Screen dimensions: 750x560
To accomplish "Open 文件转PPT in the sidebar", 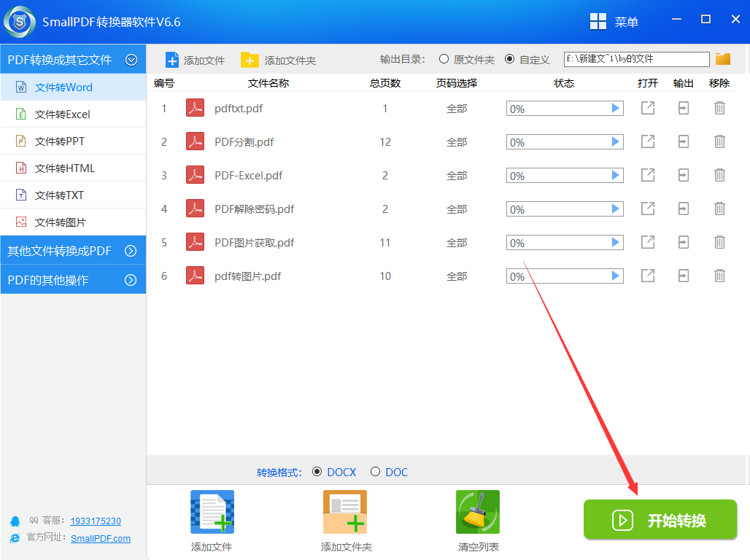I will [73, 141].
